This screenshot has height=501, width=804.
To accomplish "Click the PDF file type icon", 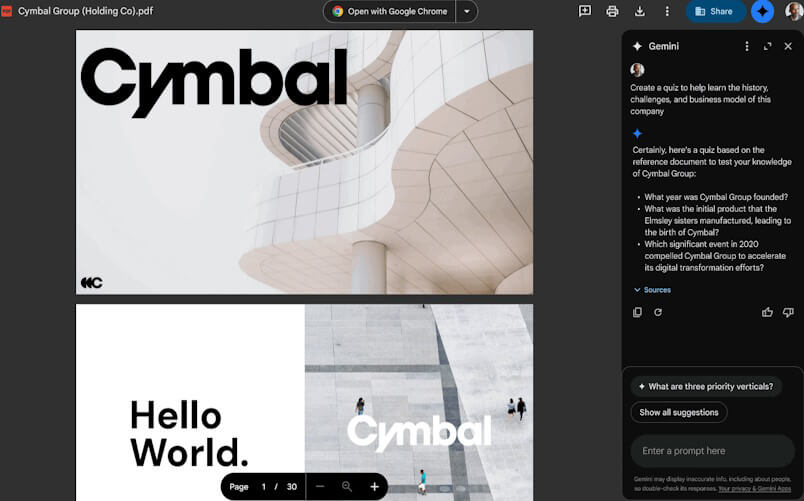I will [x=6, y=11].
